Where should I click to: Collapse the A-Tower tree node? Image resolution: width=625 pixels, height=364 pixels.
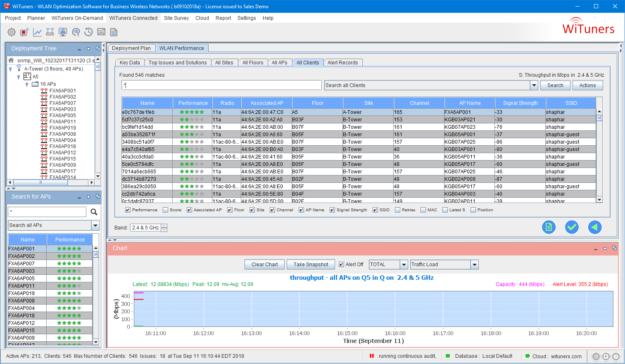pyautogui.click(x=10, y=69)
